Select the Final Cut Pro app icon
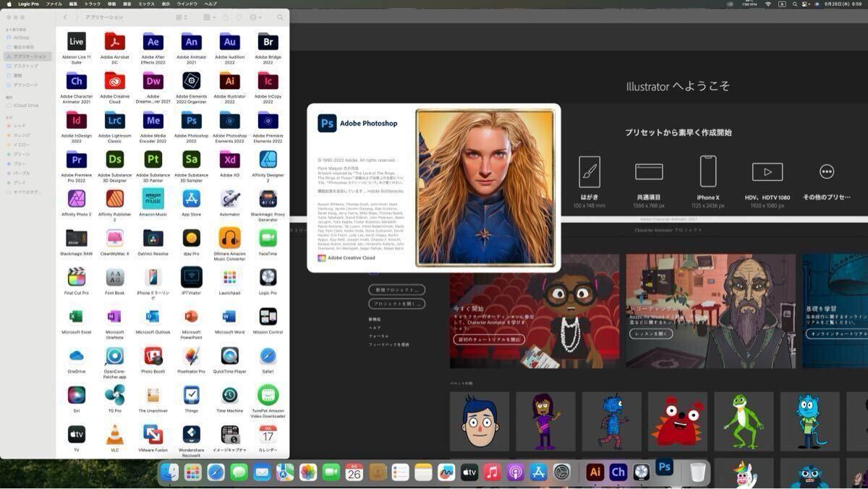The image size is (868, 489). click(x=77, y=277)
